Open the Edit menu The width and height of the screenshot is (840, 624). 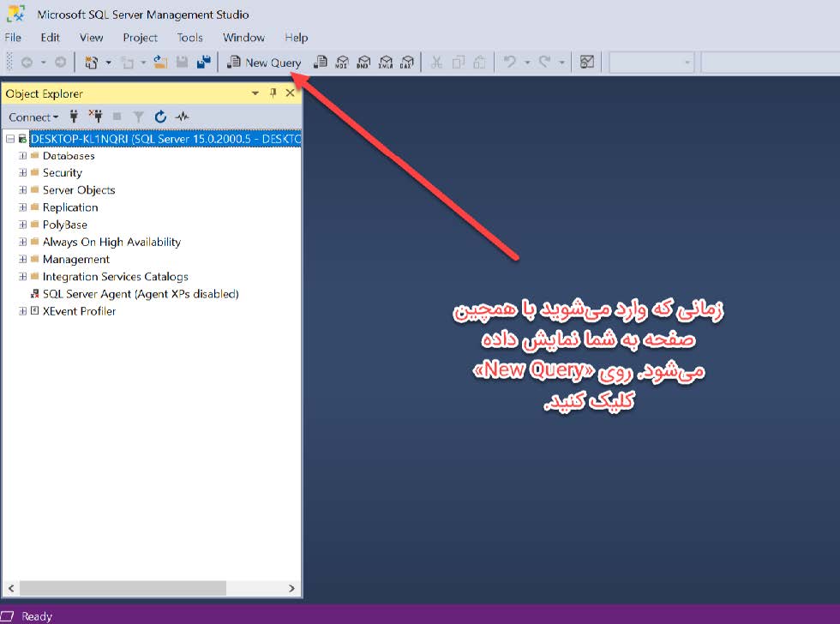(50, 38)
